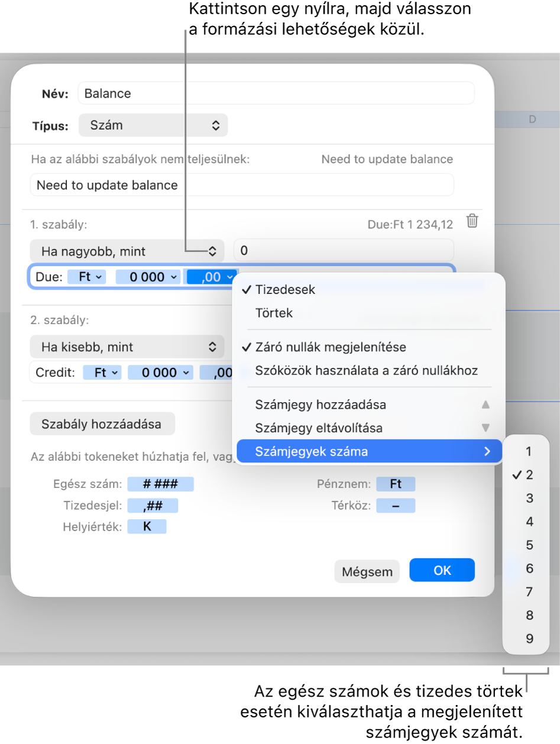Delete rule 1 with the trash icon
Screen dimensions: 560x744
[x=472, y=221]
